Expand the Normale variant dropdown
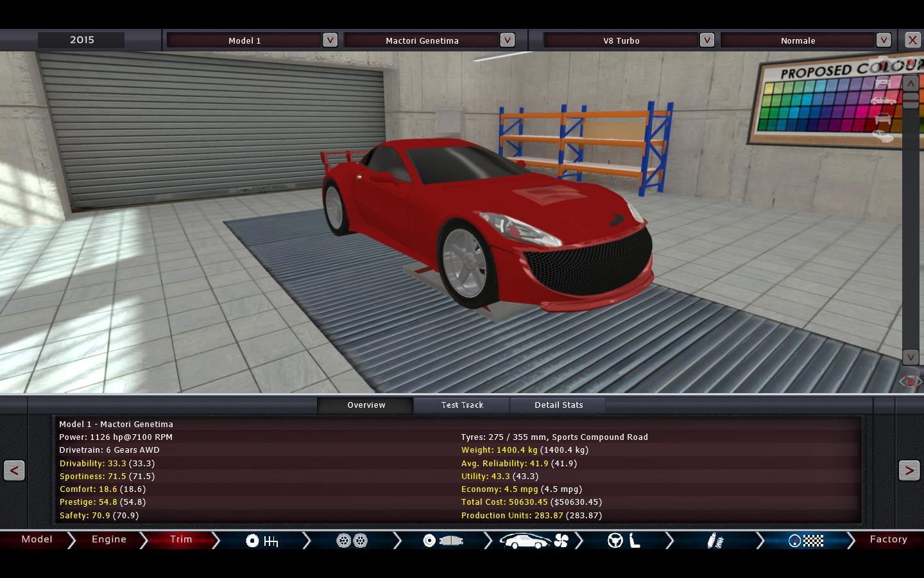 (x=884, y=40)
